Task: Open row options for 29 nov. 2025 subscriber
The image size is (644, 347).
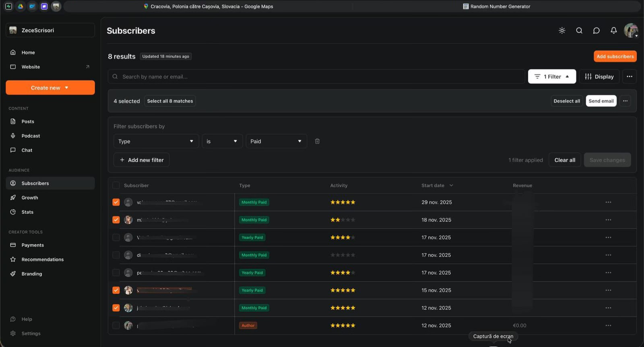Action: pos(608,202)
